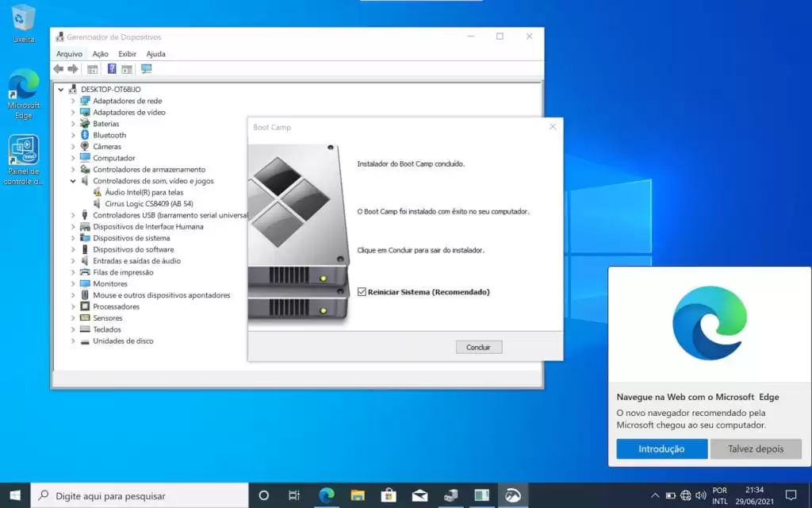Viewport: 812px width, 508px height.
Task: Open the Ajuda menu
Action: pos(156,54)
